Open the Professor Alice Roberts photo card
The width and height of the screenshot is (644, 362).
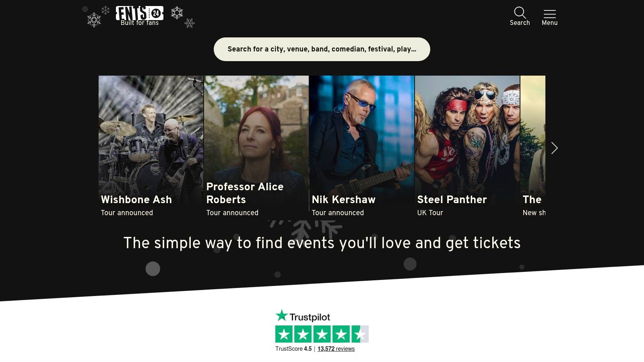[256, 147]
